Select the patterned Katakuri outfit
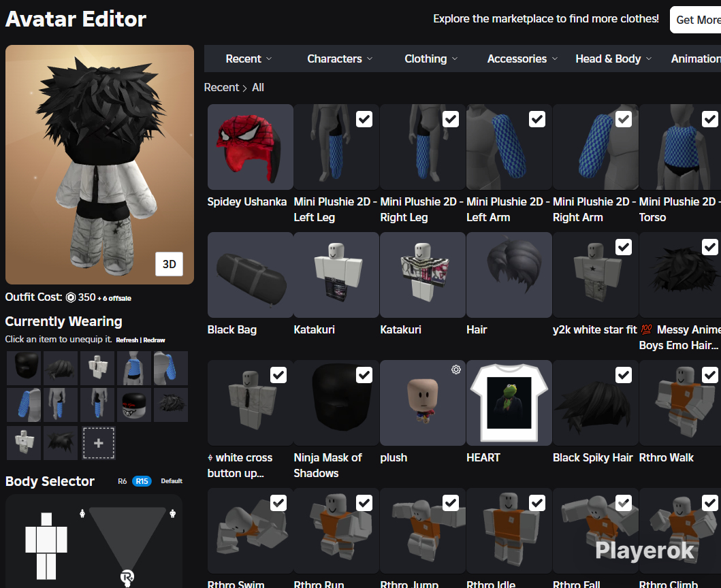The height and width of the screenshot is (588, 721). point(423,275)
